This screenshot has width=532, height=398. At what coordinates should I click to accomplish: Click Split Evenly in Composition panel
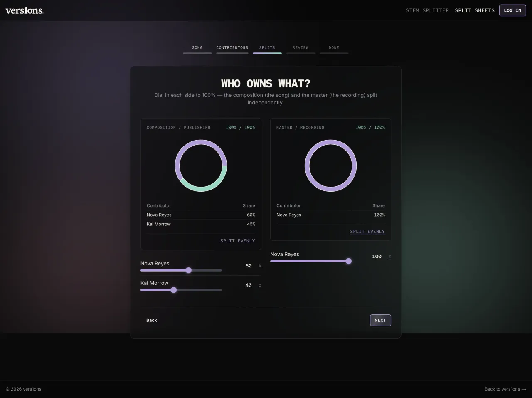point(238,241)
